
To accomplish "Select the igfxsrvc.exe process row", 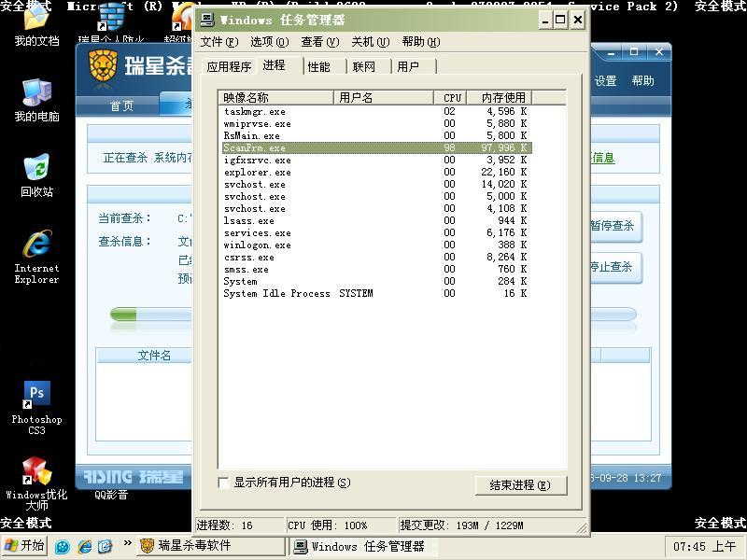I will 376,160.
